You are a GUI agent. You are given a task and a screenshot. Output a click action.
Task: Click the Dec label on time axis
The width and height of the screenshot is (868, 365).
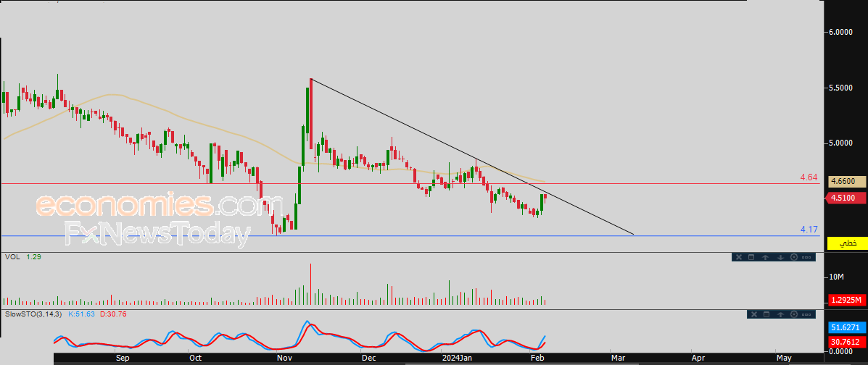(368, 358)
